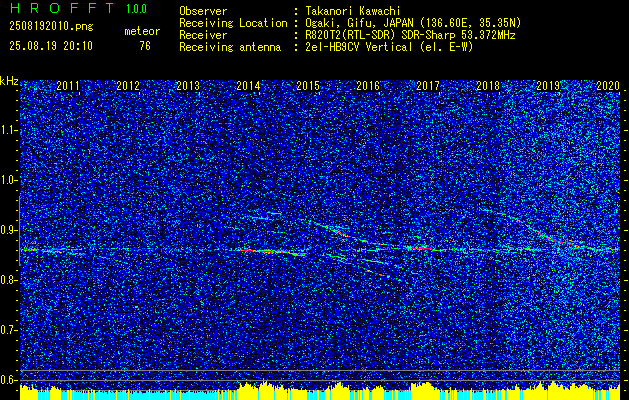Click location Ogaki, Gifu, JAPAN text
The image size is (629, 400).
[x=413, y=23]
